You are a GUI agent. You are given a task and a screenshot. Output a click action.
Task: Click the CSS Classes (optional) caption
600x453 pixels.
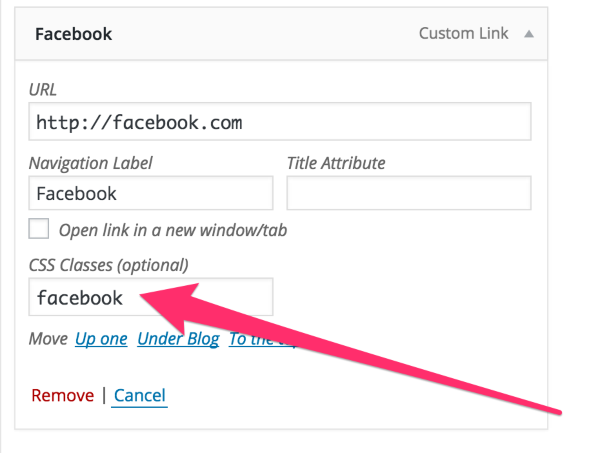coord(108,265)
